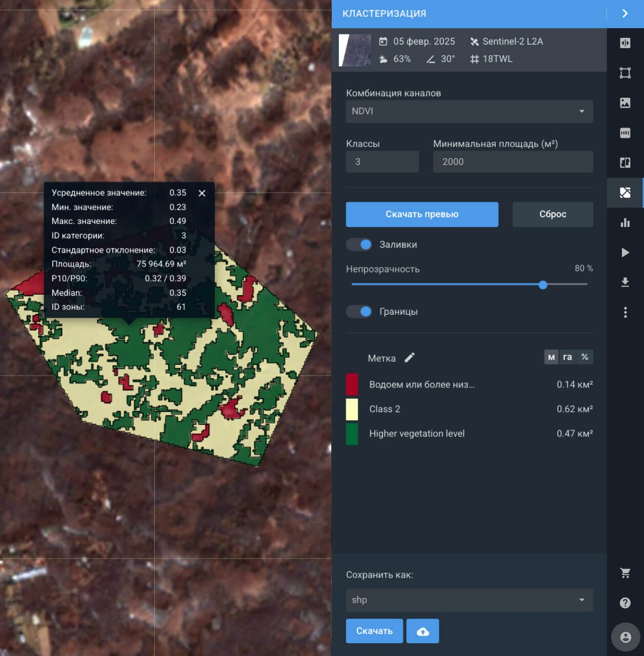The height and width of the screenshot is (656, 644).
Task: Toggle the Заливки switch
Action: tap(359, 244)
